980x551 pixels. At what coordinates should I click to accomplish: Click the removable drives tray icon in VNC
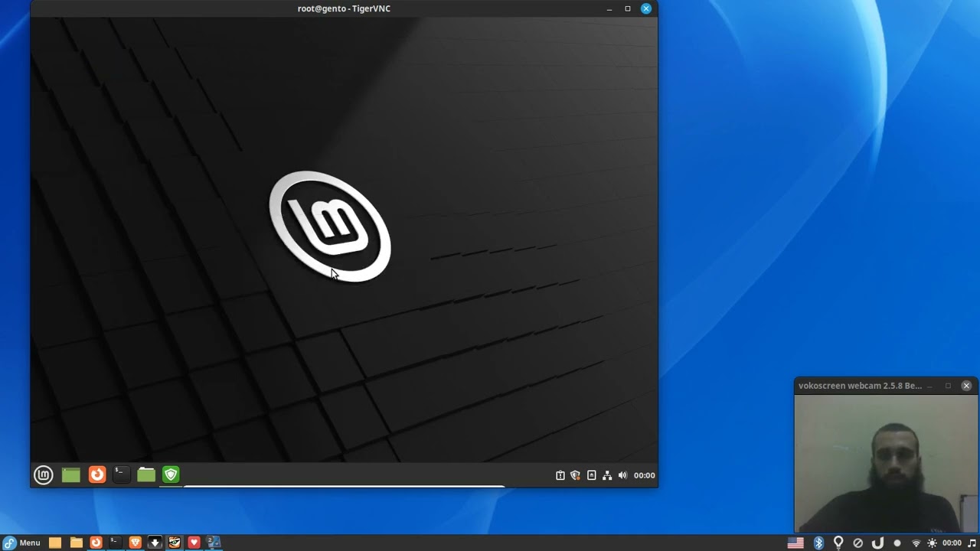[591, 475]
